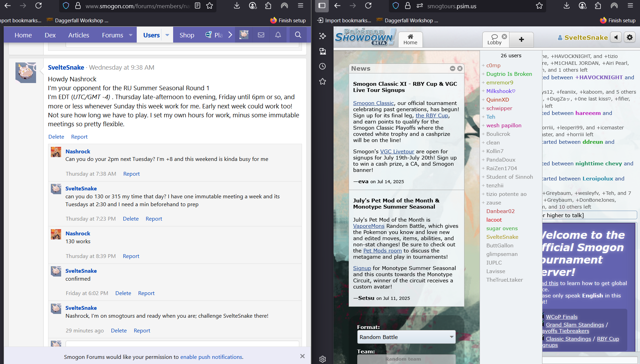Open account icon in Showdown browser toolbar

pos(583,6)
